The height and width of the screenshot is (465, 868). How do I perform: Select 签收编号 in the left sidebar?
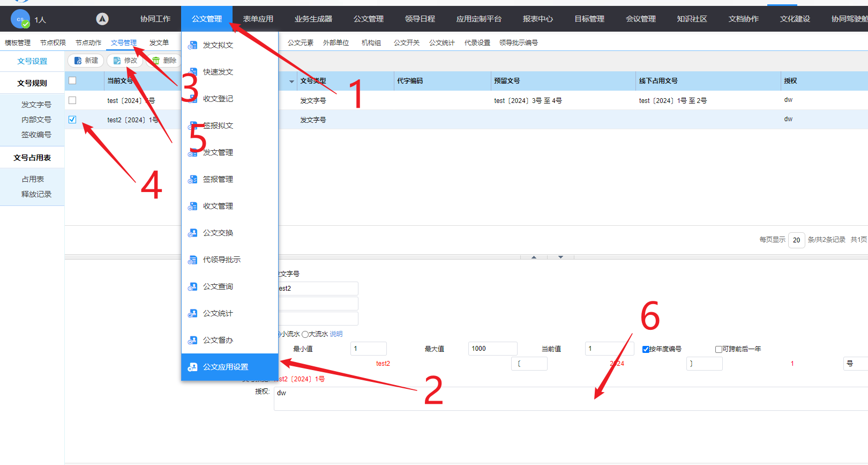coord(36,135)
